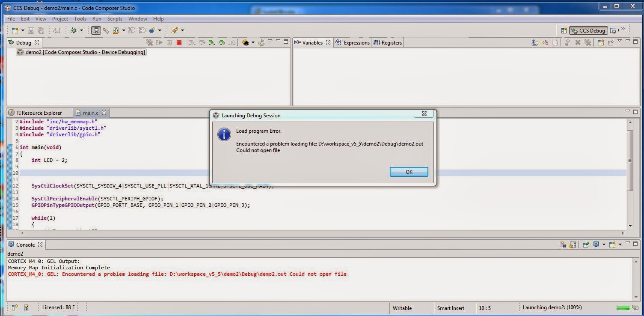Open the Variables view menu triangle

[620, 42]
